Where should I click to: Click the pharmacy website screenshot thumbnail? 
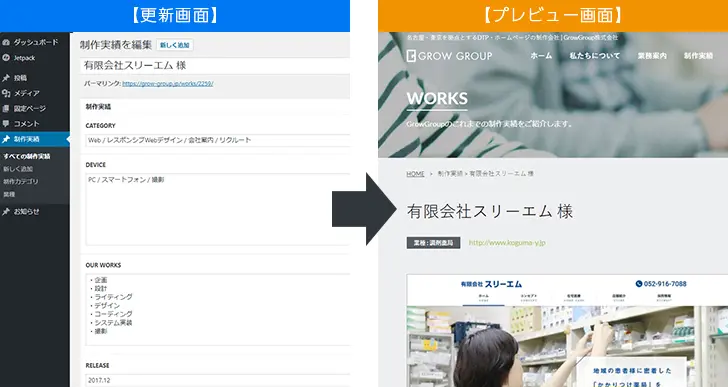coord(567,330)
